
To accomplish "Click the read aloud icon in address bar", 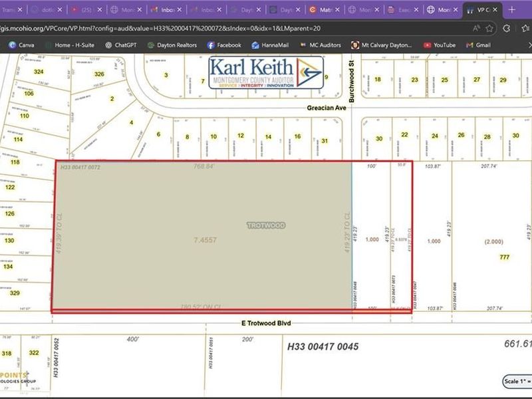I will point(477,28).
